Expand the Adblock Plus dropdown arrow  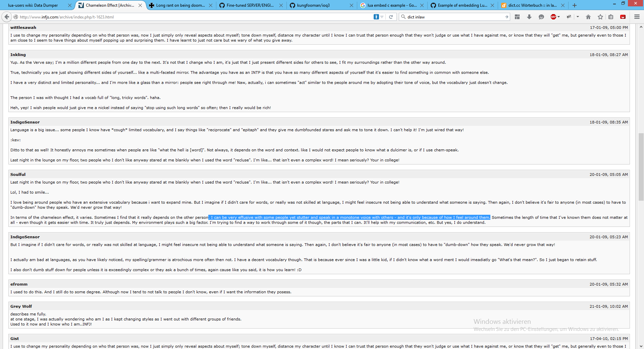click(559, 17)
